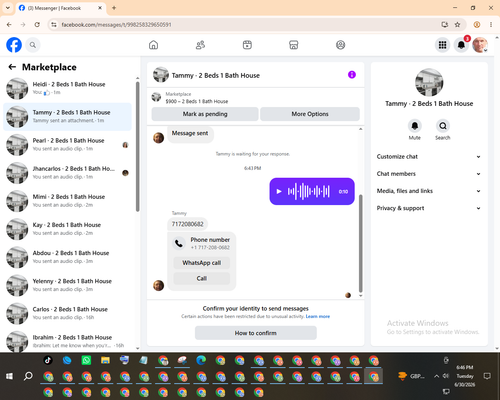Image resolution: width=500 pixels, height=400 pixels.
Task: Open the Reels video icon
Action: 247,45
